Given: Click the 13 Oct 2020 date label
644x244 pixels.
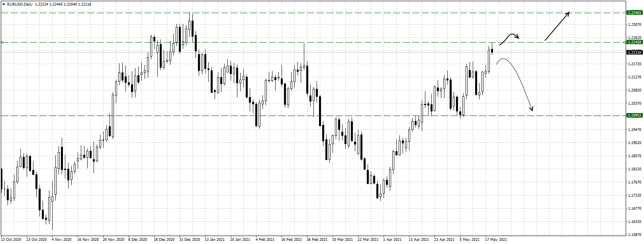Looking at the screenshot, I should 11,240.
